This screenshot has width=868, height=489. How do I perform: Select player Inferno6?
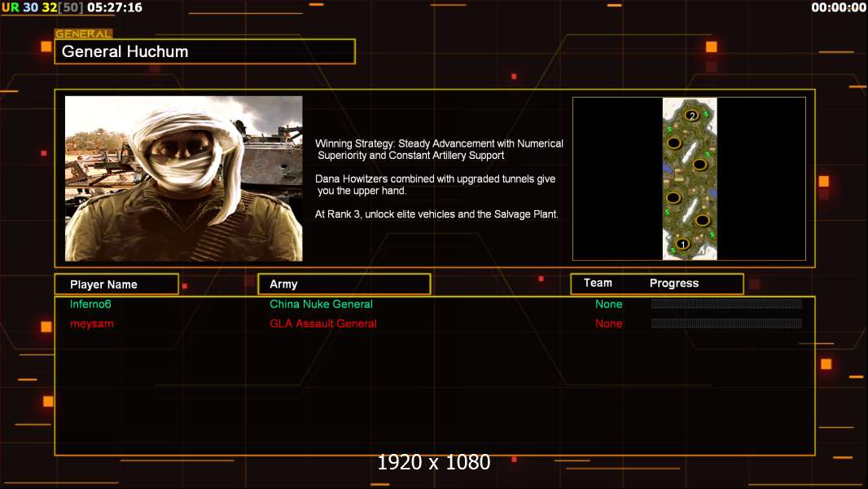90,304
